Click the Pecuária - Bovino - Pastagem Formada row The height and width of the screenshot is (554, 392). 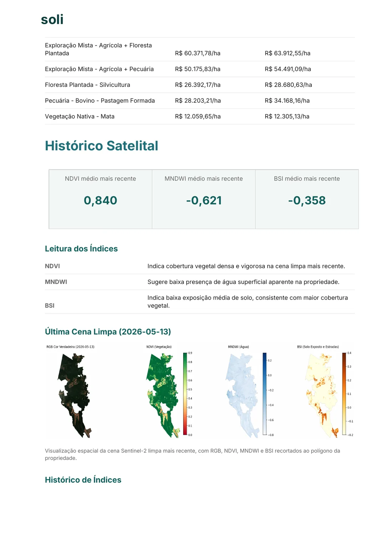(x=200, y=101)
